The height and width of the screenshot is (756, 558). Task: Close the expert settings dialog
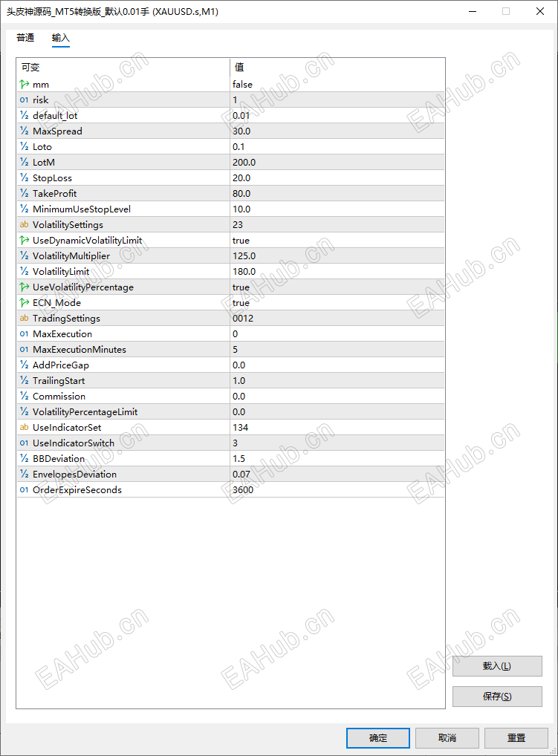coord(540,11)
